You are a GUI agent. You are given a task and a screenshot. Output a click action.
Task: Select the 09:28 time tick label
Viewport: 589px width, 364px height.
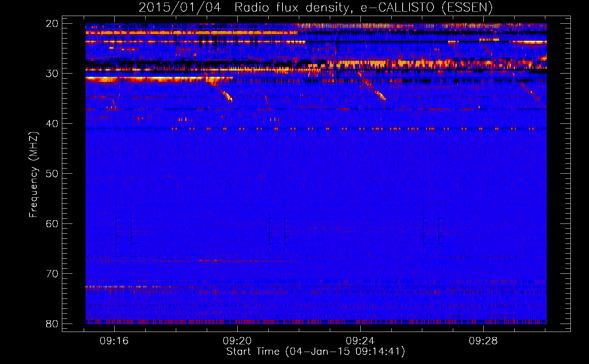(483, 341)
